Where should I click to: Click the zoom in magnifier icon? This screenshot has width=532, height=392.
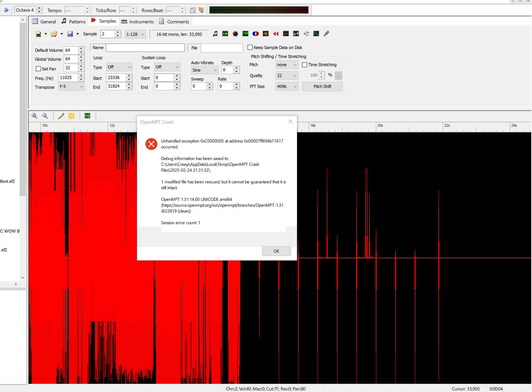tap(34, 116)
